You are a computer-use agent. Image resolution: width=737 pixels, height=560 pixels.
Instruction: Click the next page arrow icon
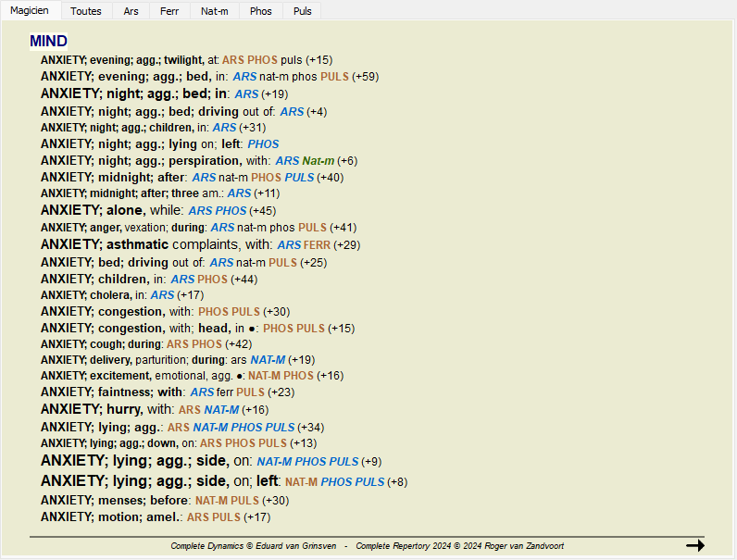[694, 545]
